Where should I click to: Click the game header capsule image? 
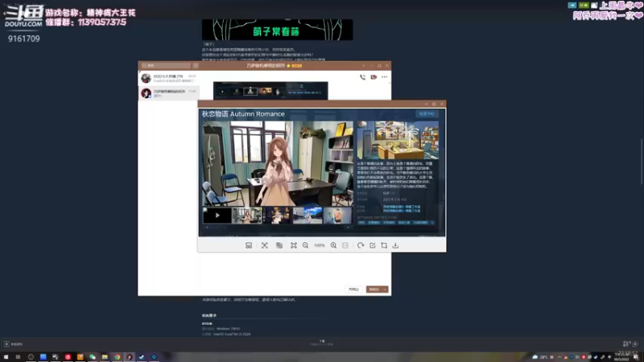click(398, 140)
